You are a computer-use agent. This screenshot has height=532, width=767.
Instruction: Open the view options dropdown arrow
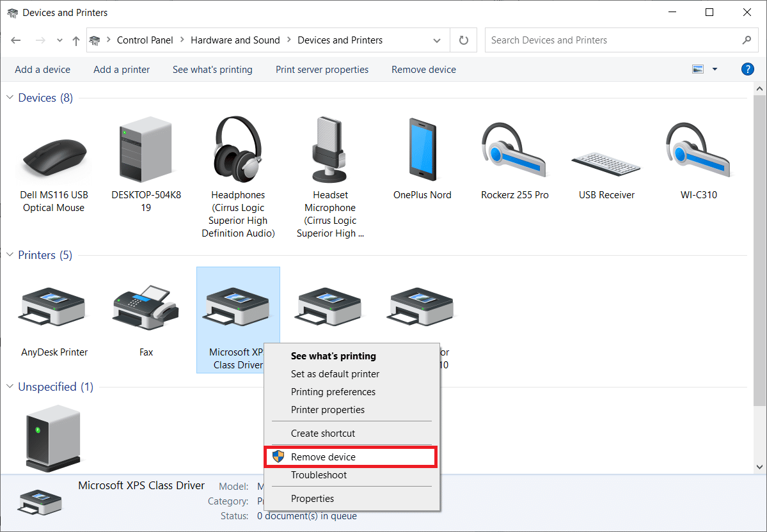coord(715,69)
